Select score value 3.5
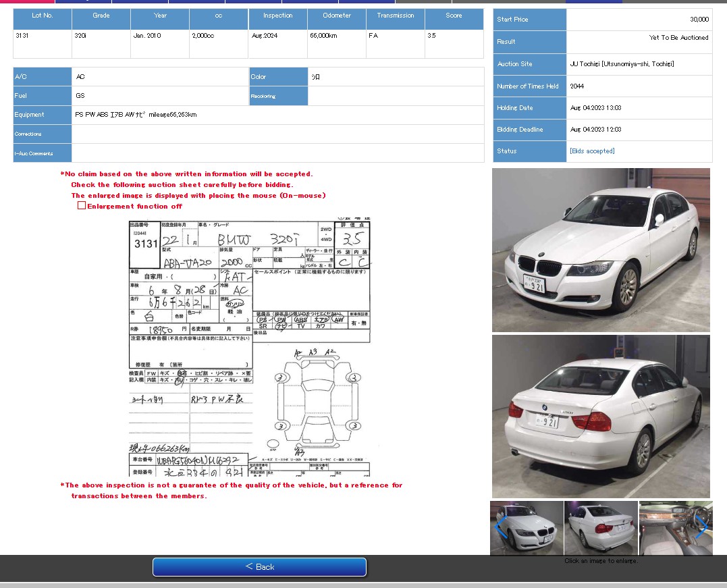 coord(431,36)
